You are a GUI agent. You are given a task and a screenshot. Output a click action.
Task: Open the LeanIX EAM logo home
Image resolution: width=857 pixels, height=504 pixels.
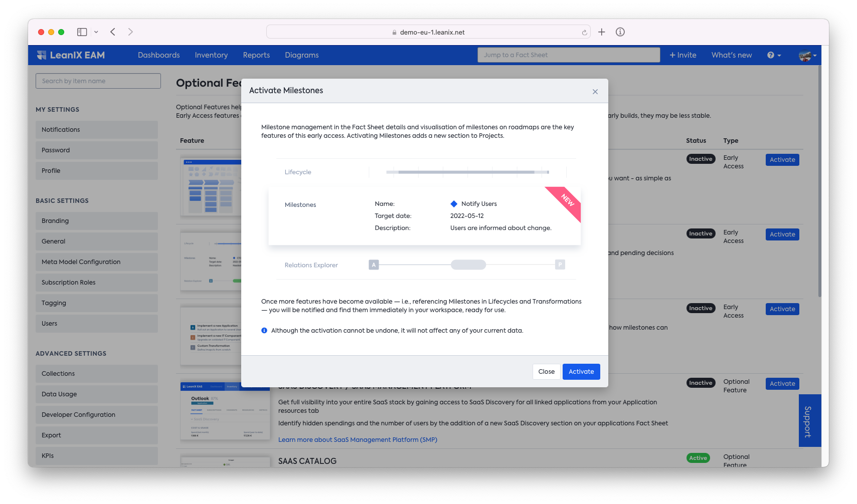coord(71,55)
